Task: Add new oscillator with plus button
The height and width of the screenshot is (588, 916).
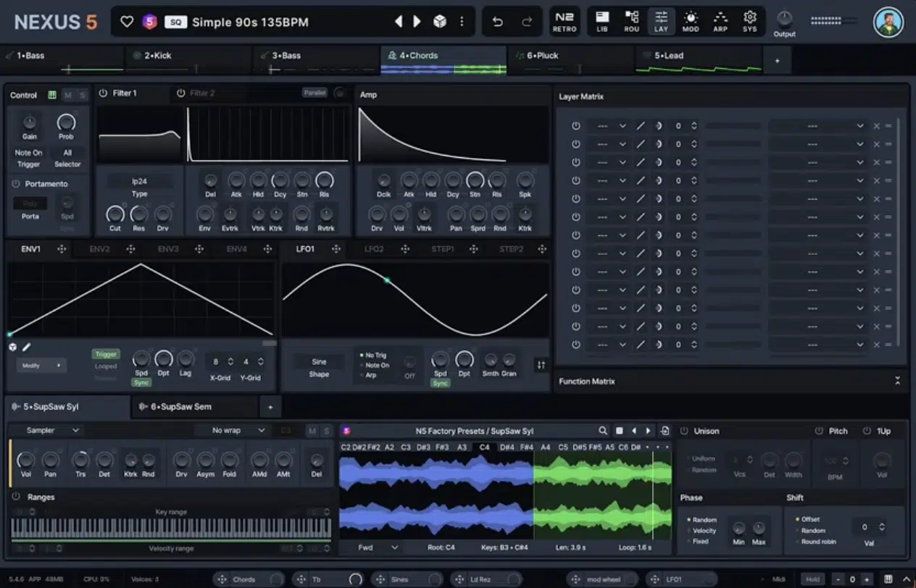Action: click(x=270, y=407)
